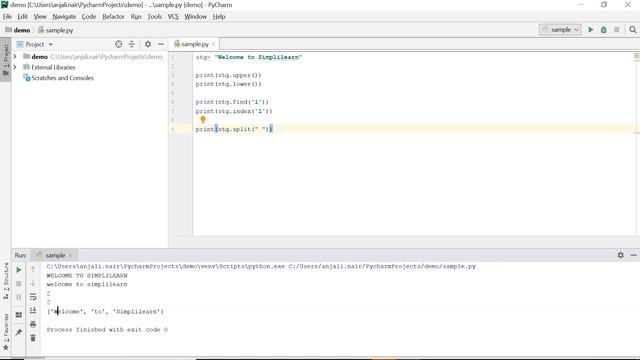Expand the demo project folder

(15, 56)
